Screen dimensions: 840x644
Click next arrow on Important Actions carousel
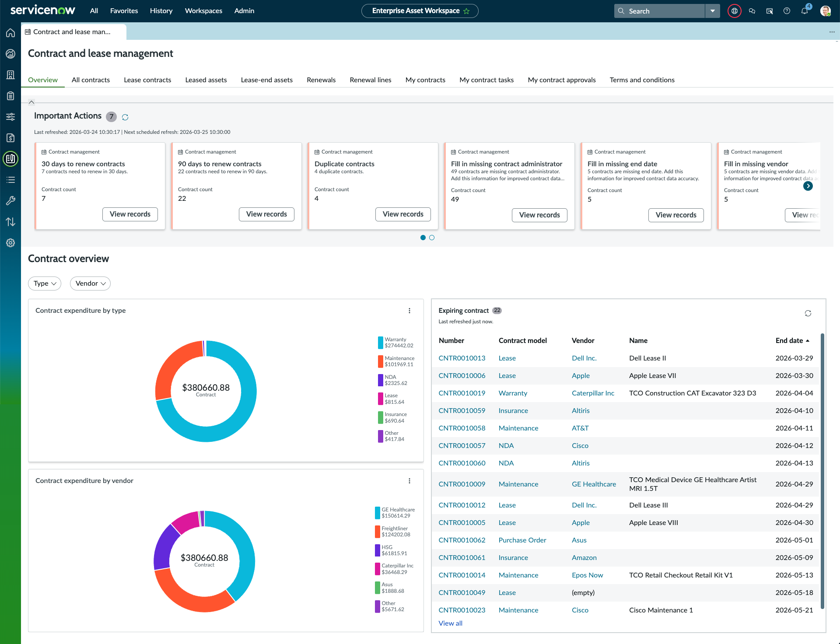[x=808, y=186]
